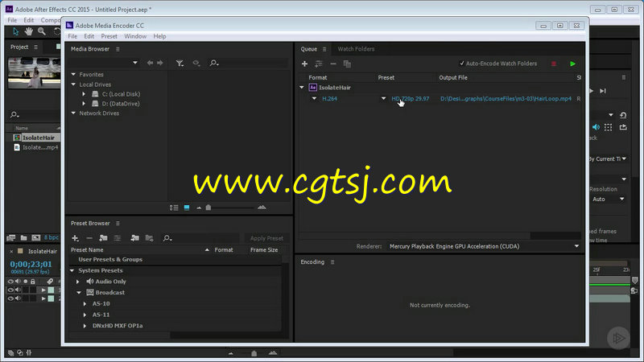The height and width of the screenshot is (362, 644).
Task: Collapse the Local Drives tree node
Action: pyautogui.click(x=73, y=84)
